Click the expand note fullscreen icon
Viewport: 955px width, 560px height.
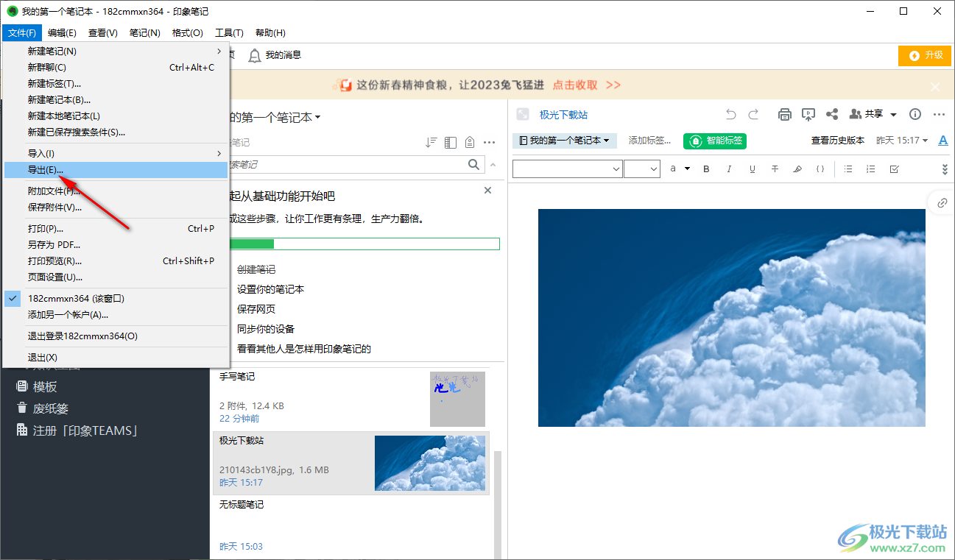coord(523,114)
